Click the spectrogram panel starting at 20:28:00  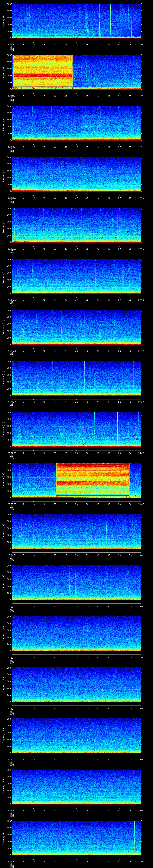(x=77, y=736)
